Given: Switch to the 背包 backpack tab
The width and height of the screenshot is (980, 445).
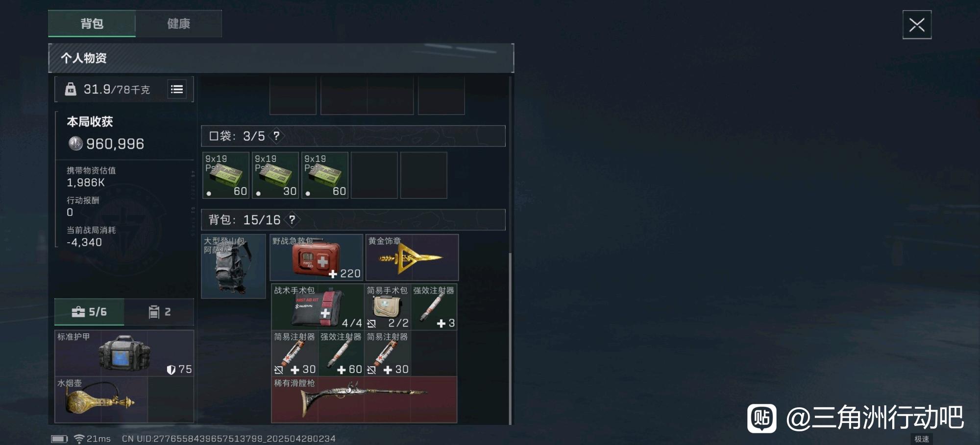Looking at the screenshot, I should pyautogui.click(x=92, y=23).
